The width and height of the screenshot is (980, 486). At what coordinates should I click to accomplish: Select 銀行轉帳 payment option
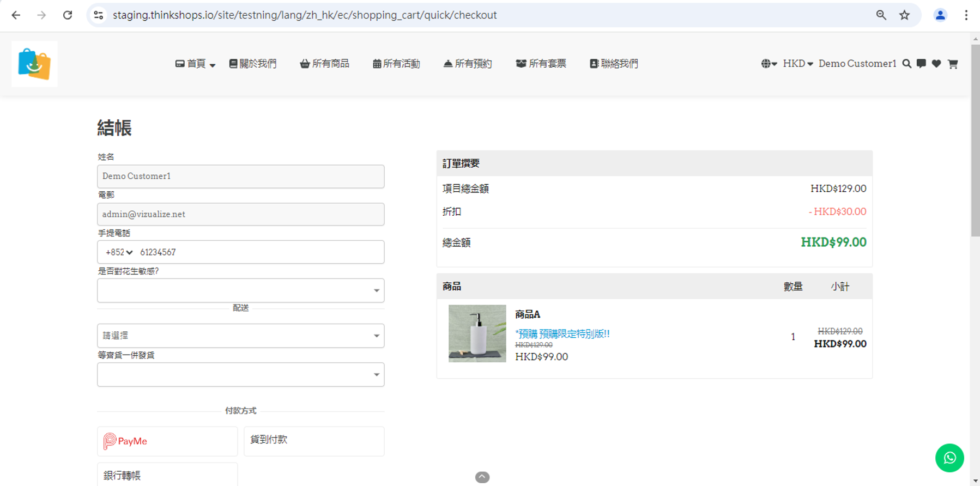[167, 475]
